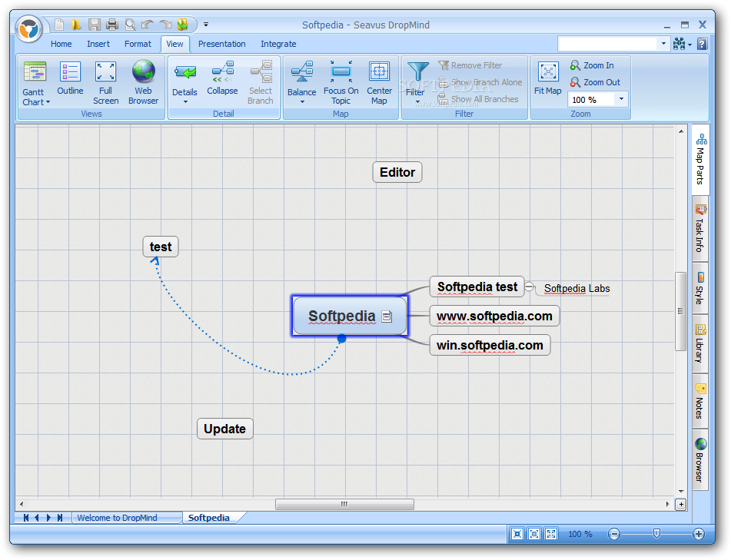This screenshot has width=731, height=560.
Task: Open the Web Browser view
Action: point(143,83)
